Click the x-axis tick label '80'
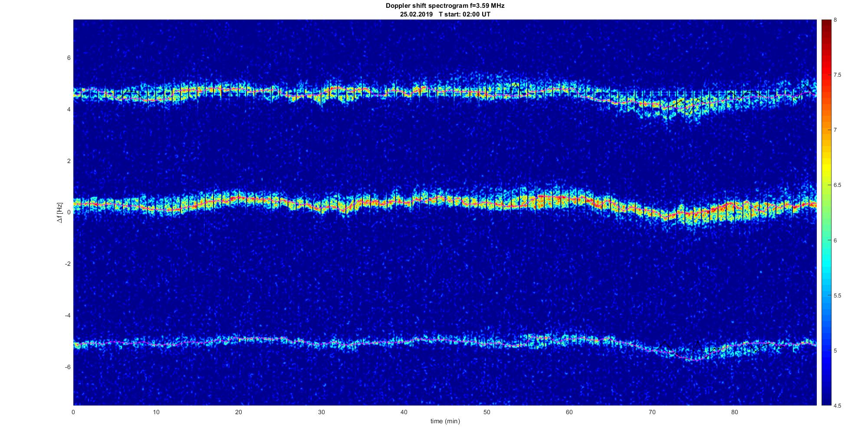This screenshot has height=435, width=868. (x=734, y=412)
